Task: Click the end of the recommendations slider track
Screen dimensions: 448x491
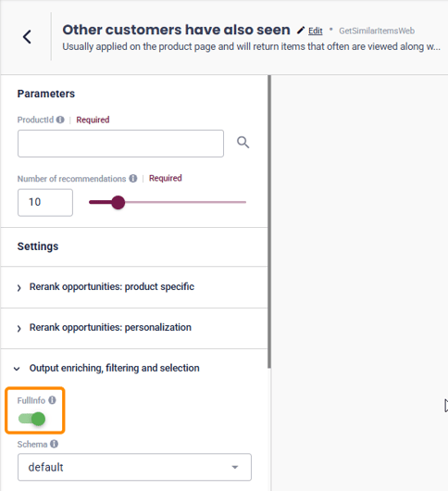Action: [245, 202]
